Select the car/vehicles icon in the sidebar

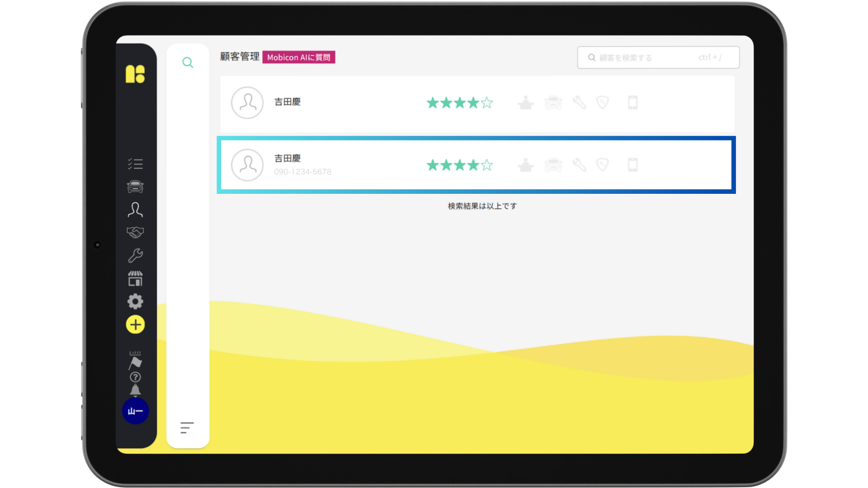click(135, 187)
